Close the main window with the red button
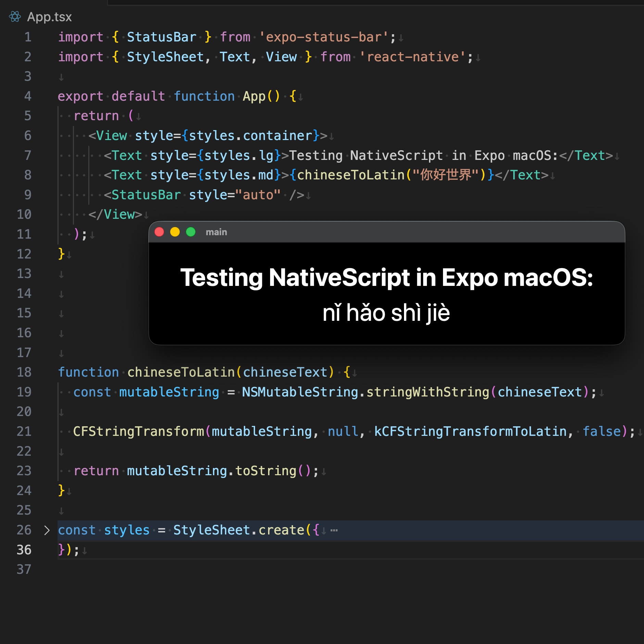The image size is (644, 644). click(159, 232)
